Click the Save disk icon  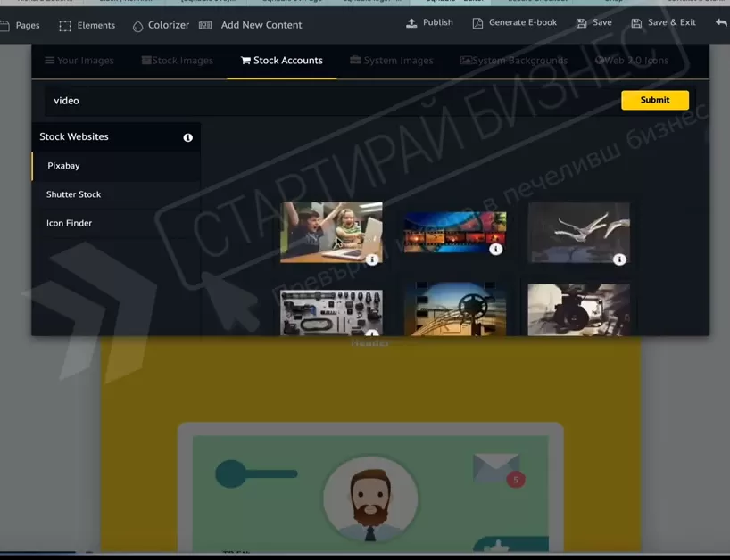tap(582, 23)
